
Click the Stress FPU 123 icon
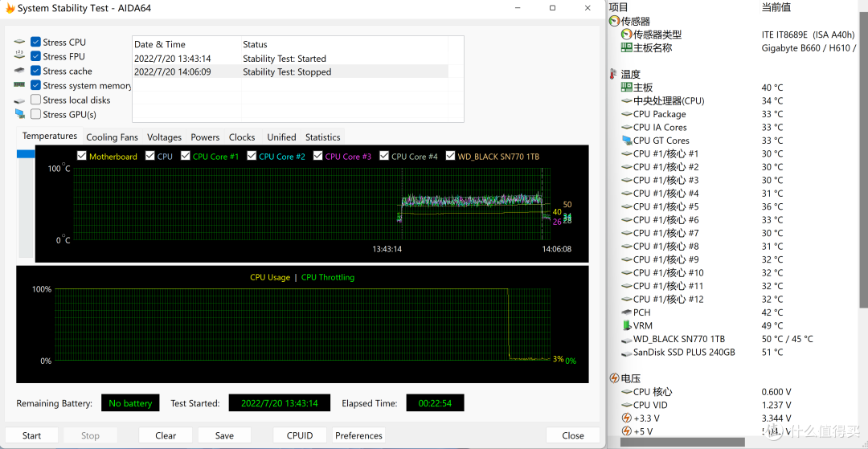click(20, 56)
